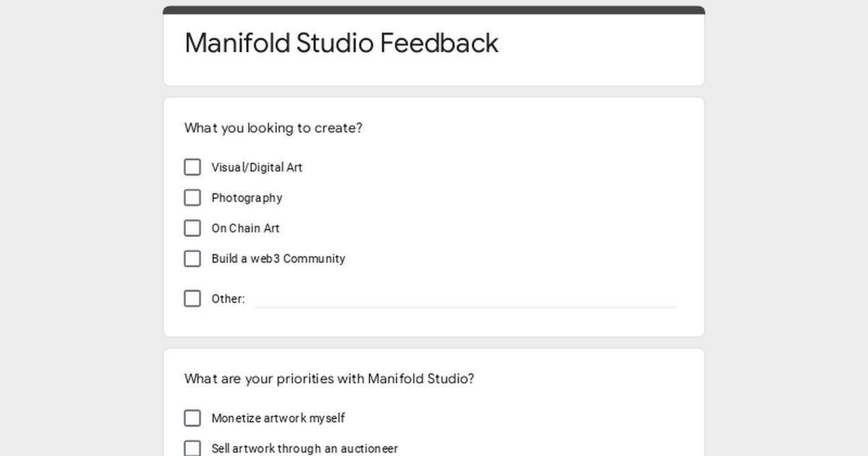This screenshot has height=456, width=868.
Task: Enable the On Chain Art checkbox
Action: click(192, 228)
